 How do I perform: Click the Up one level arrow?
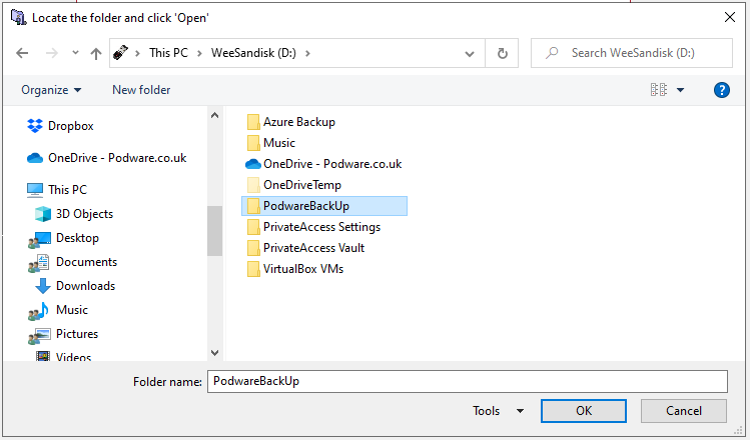(x=96, y=53)
